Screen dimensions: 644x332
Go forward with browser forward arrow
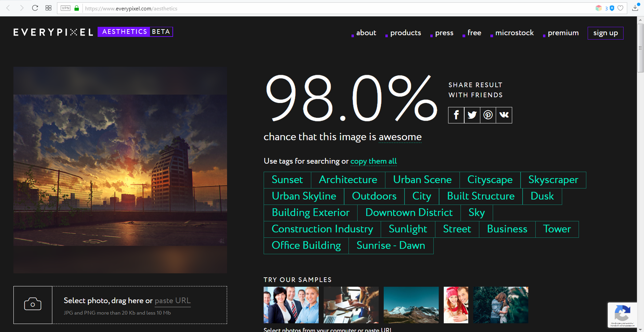coord(22,8)
